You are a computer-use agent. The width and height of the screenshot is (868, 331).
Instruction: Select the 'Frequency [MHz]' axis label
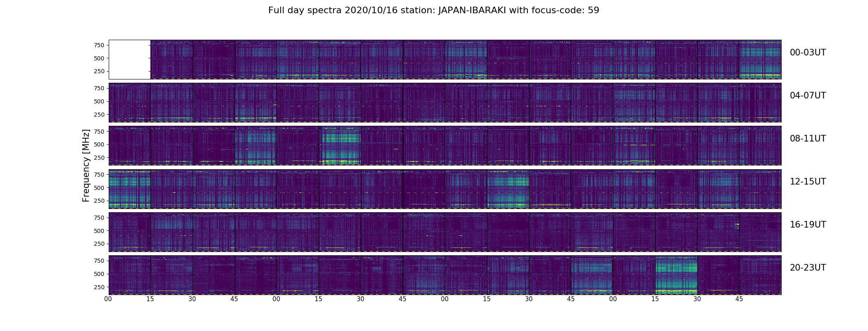point(86,165)
